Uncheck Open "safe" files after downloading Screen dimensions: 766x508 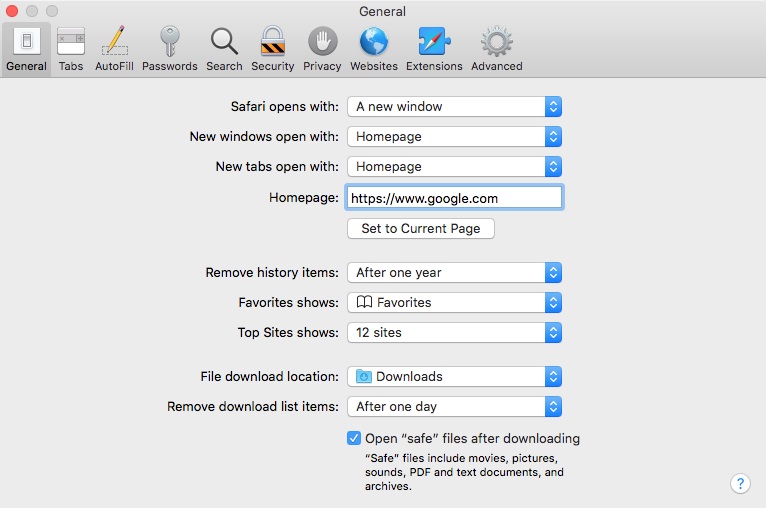point(354,438)
